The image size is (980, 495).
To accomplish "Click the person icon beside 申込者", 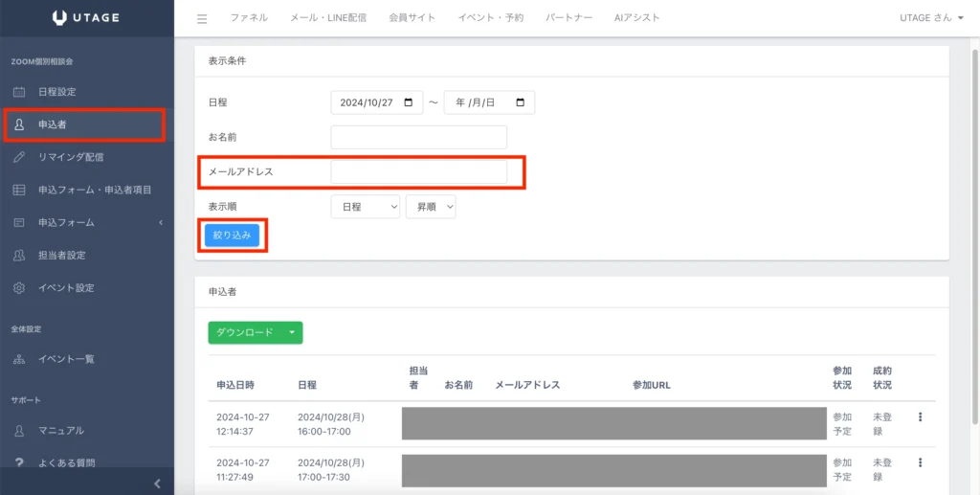I will coord(19,124).
